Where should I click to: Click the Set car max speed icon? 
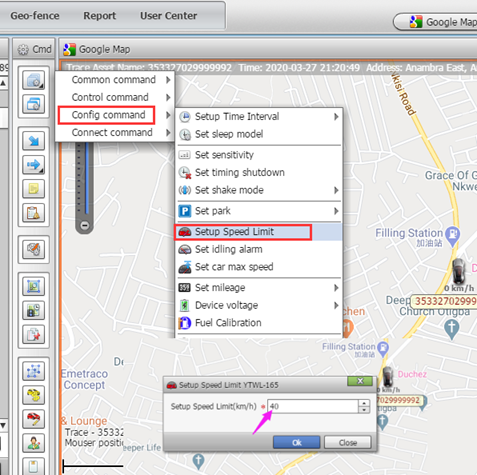tap(185, 267)
